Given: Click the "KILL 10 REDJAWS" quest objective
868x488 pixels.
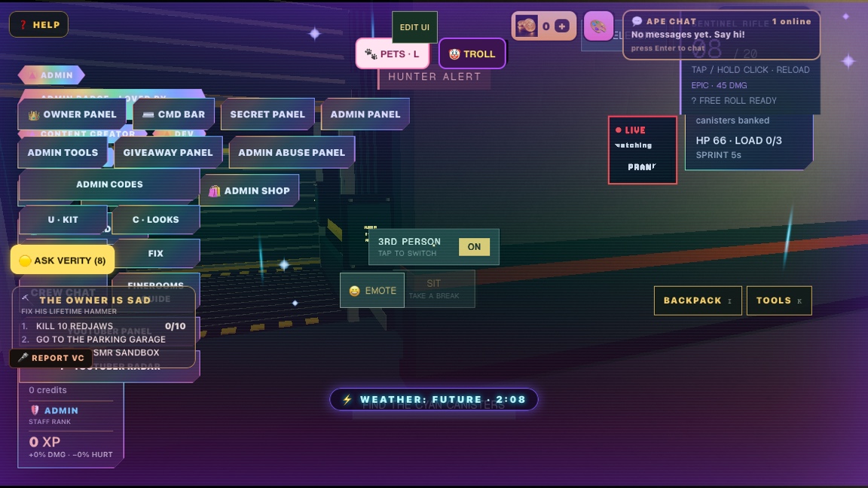Looking at the screenshot, I should point(74,326).
